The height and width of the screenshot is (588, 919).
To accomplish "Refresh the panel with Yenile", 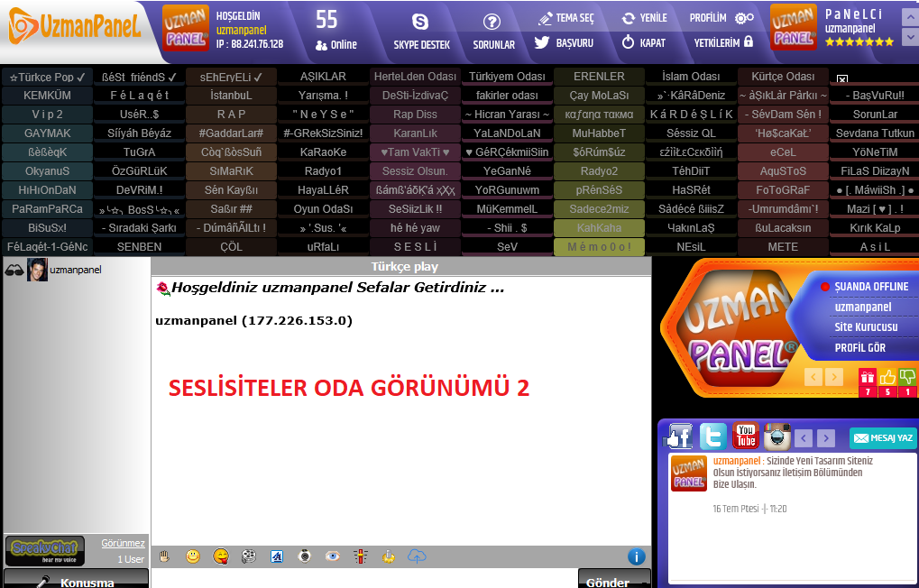I will coord(644,18).
